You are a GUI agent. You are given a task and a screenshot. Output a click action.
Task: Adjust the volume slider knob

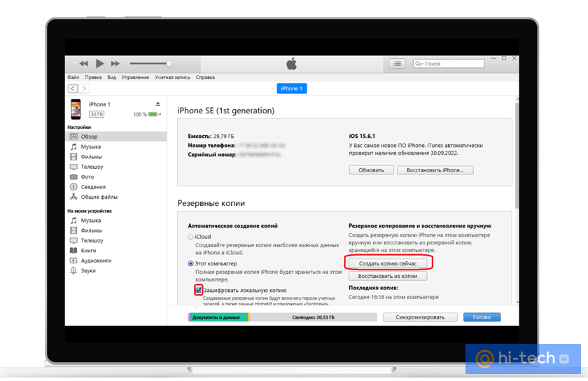169,64
